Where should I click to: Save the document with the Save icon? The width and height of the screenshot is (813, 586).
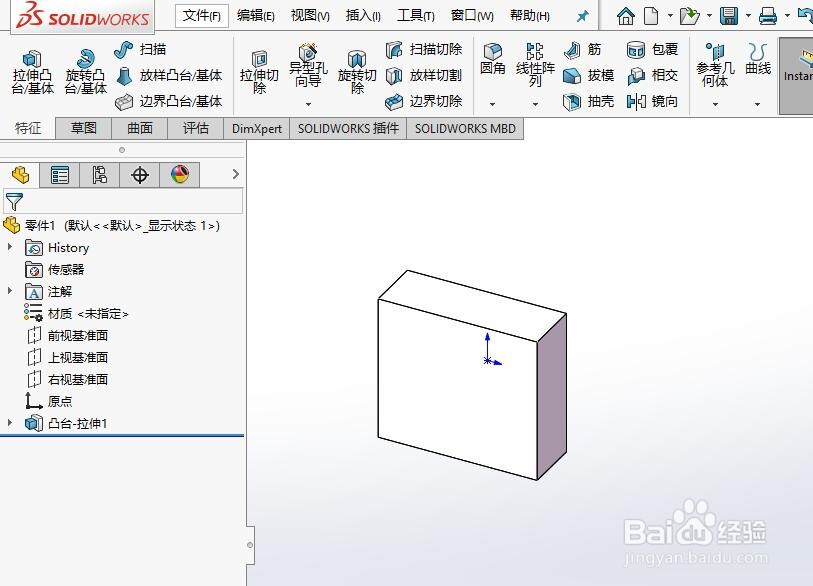tap(729, 16)
